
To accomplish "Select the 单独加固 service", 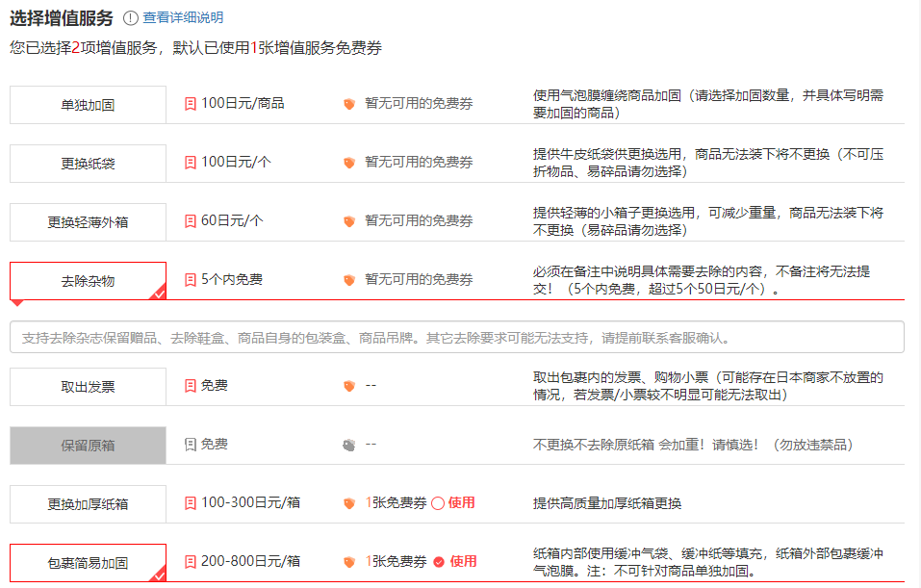I will [x=89, y=105].
